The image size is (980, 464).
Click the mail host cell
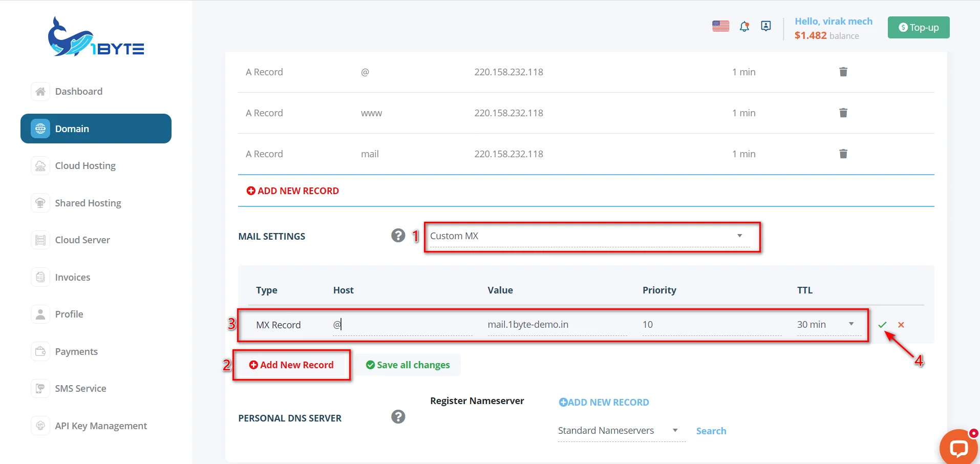(x=370, y=154)
